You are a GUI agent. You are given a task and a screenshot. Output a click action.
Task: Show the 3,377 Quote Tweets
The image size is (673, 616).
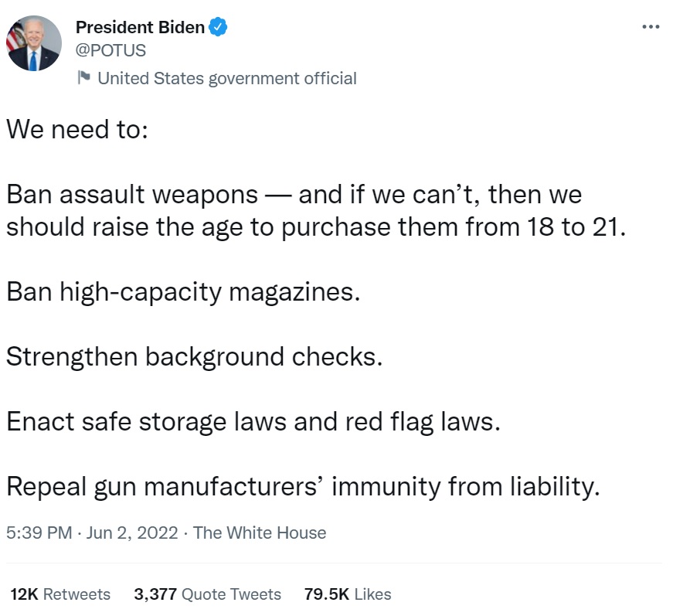click(x=207, y=594)
